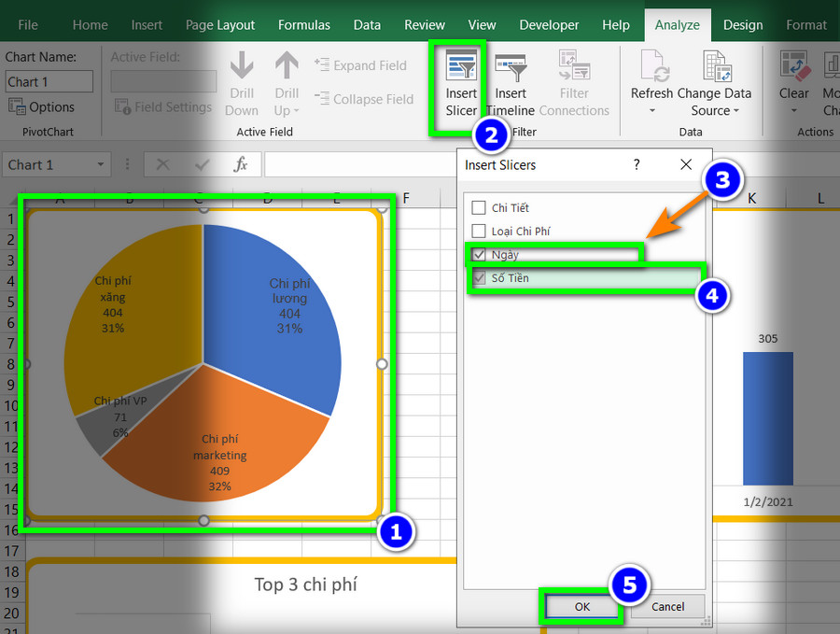The width and height of the screenshot is (840, 634).
Task: Click the Clear icon in Actions
Action: (795, 65)
